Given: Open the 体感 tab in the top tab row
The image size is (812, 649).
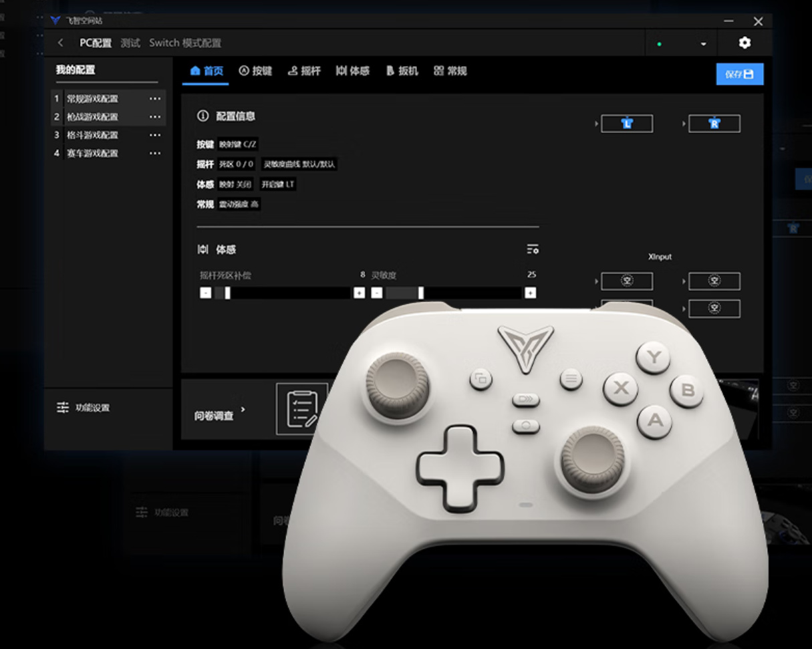Looking at the screenshot, I should [353, 71].
